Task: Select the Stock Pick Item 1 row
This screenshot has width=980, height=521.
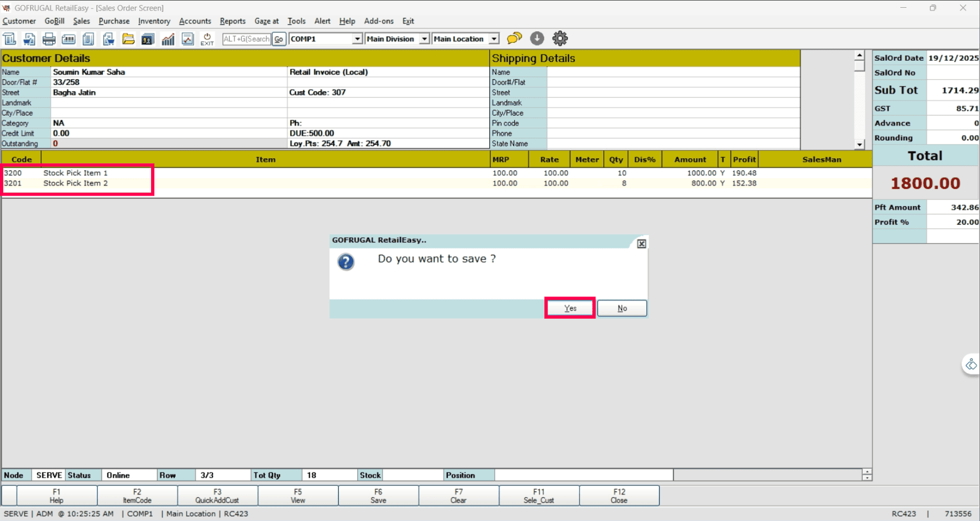Action: pyautogui.click(x=437, y=173)
